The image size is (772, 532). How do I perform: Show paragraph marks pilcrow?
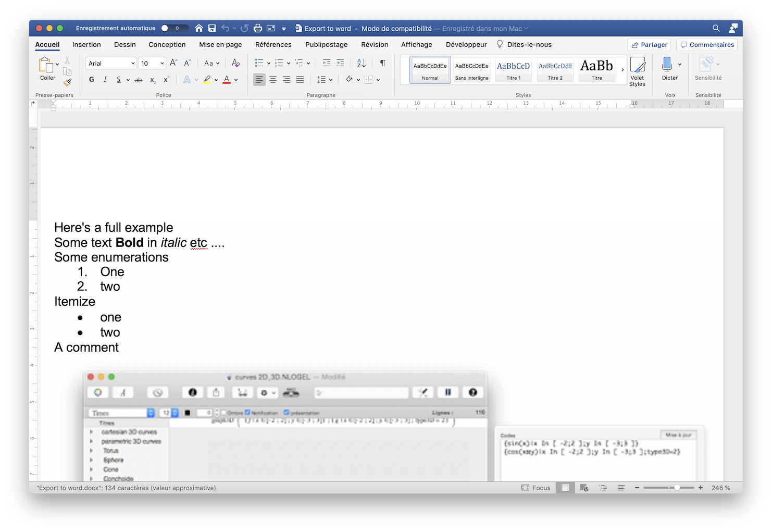pos(383,63)
